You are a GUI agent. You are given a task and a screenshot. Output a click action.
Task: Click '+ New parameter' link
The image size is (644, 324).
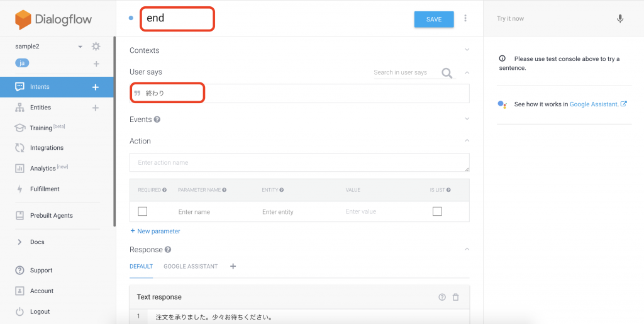pos(155,231)
